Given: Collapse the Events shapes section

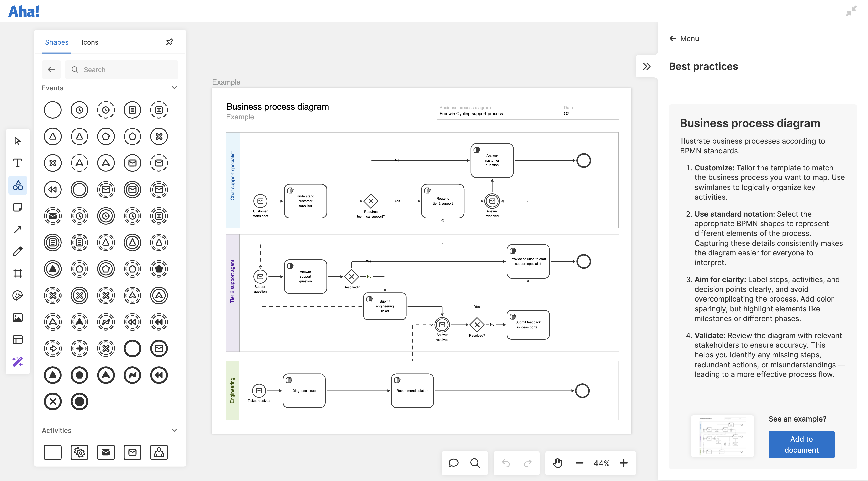Looking at the screenshot, I should coord(175,88).
